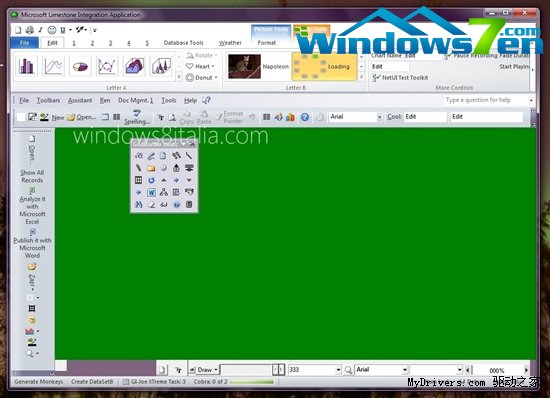Select the bar chart gallery icon

coord(27,66)
